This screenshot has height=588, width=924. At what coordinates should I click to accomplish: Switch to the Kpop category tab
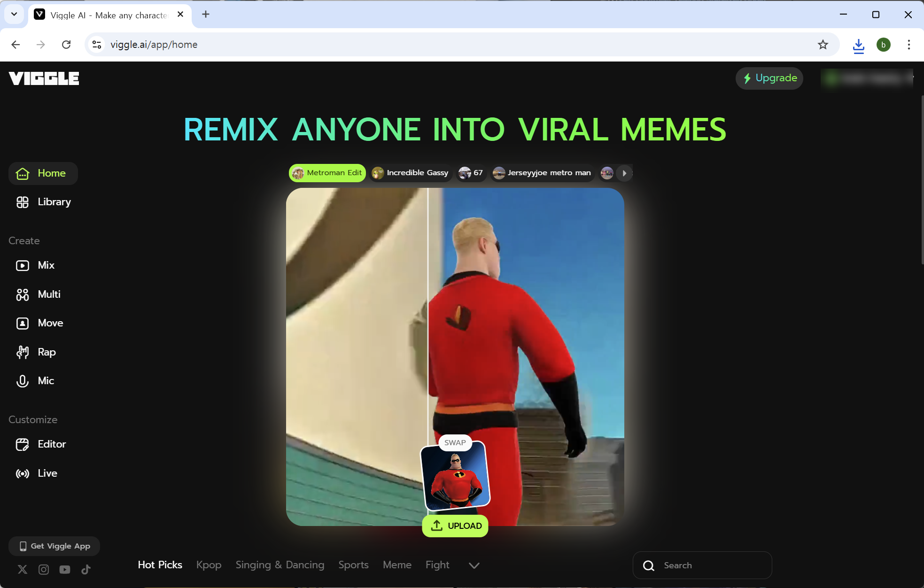point(209,565)
